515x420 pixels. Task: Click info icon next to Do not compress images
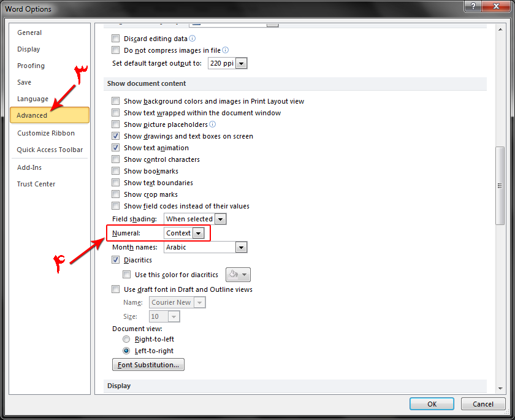click(225, 50)
